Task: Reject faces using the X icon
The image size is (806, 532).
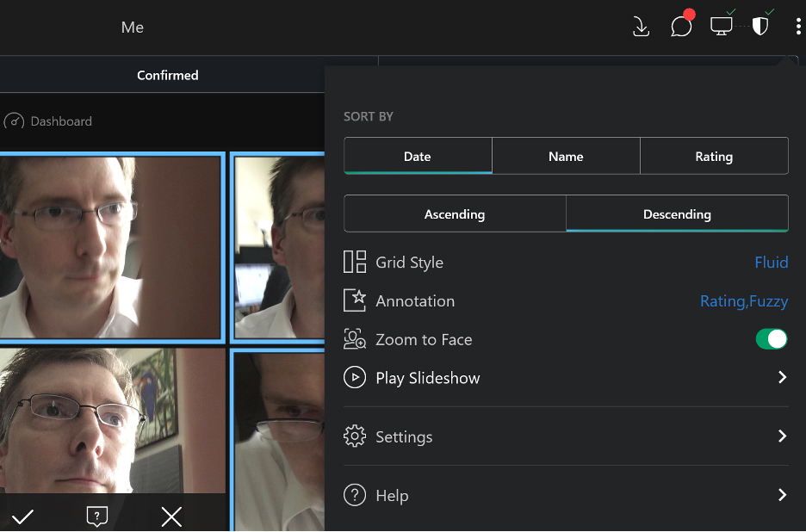Action: pos(170,517)
